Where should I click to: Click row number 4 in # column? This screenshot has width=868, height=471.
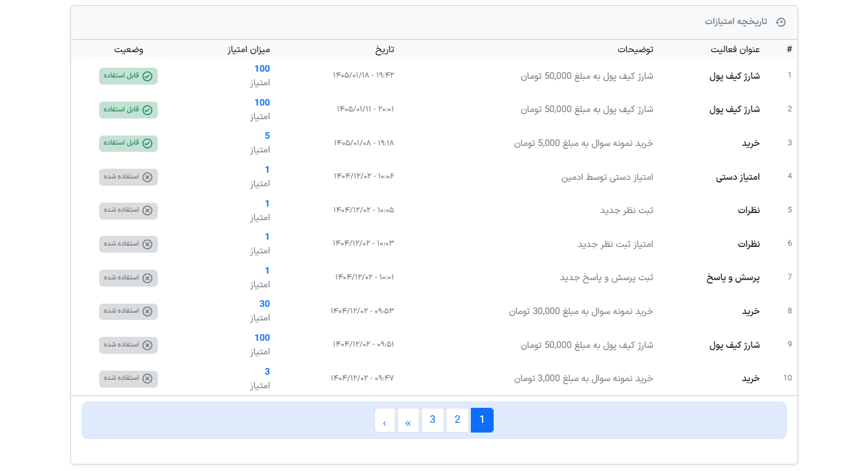(x=790, y=177)
